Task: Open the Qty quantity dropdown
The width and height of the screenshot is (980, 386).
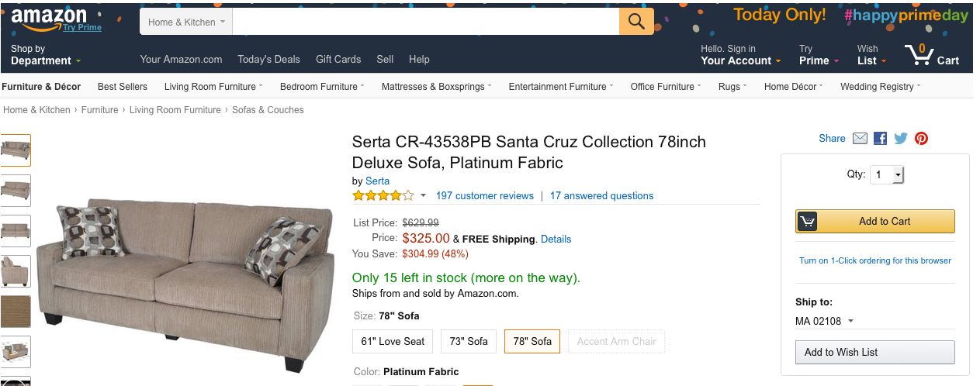Action: (x=887, y=175)
